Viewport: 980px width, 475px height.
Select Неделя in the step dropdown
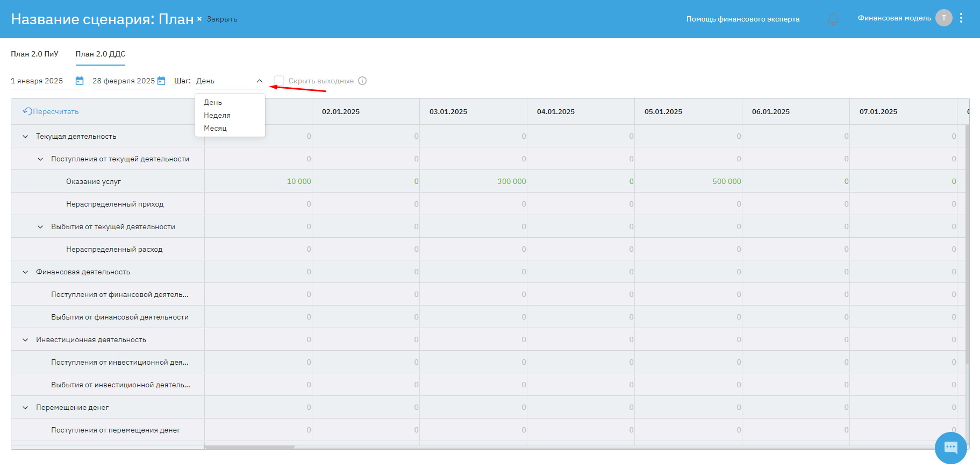tap(217, 115)
